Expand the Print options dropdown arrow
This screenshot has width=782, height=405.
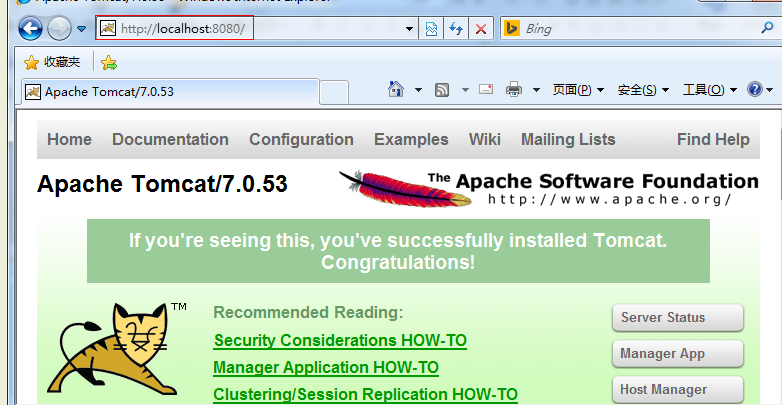[x=536, y=90]
